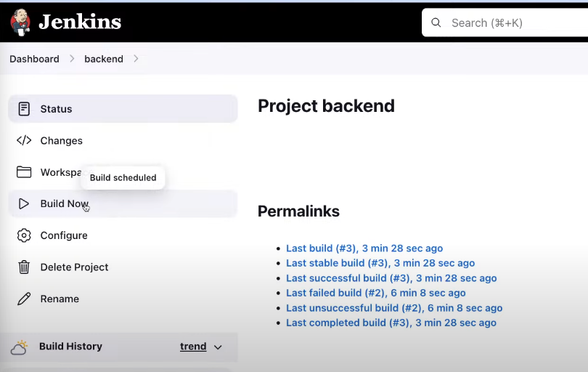Click the Build scheduled tooltip
588x372 pixels.
123,177
